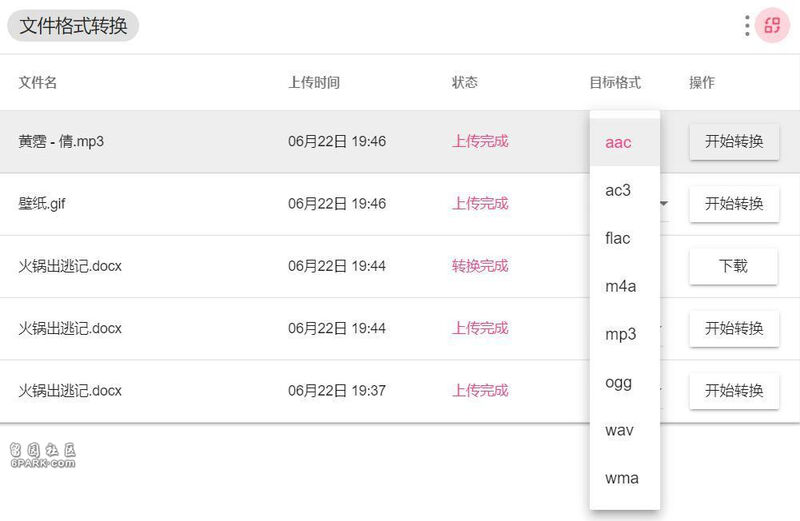This screenshot has height=521, width=800.
Task: Start conversion for 火锅出逃记.docx uploaded 19:37
Action: click(734, 390)
